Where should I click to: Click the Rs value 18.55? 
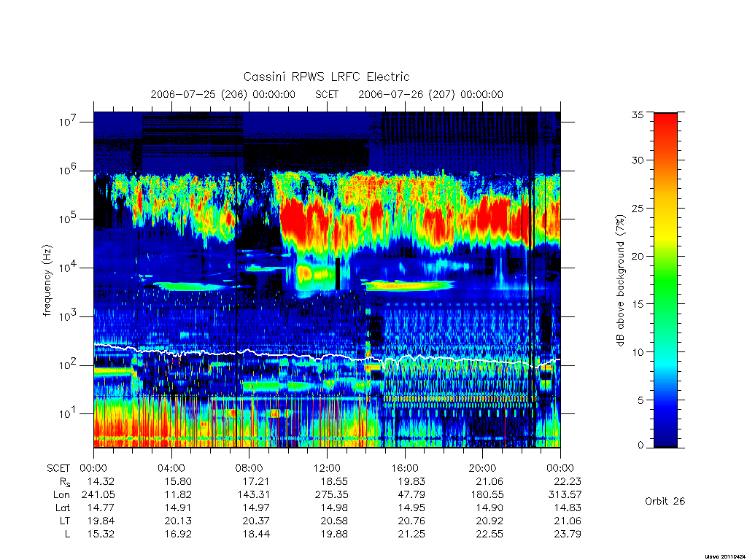pyautogui.click(x=334, y=481)
